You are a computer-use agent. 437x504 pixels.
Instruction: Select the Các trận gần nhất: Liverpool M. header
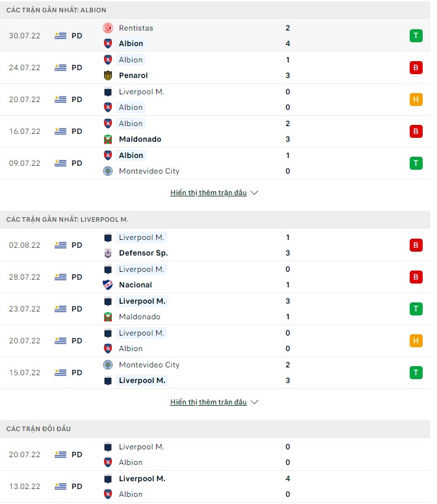(x=68, y=220)
